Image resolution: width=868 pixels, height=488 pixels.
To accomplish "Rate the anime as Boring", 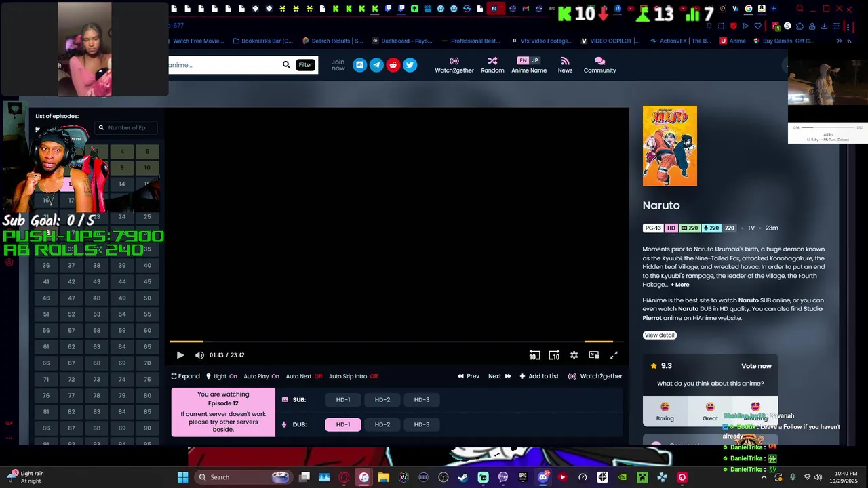I will (x=665, y=411).
